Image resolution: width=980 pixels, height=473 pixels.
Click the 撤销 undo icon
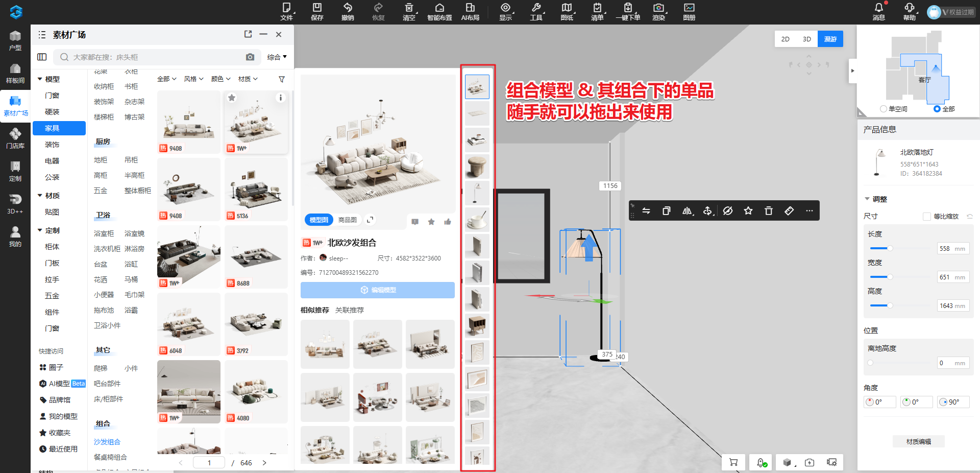(x=348, y=8)
